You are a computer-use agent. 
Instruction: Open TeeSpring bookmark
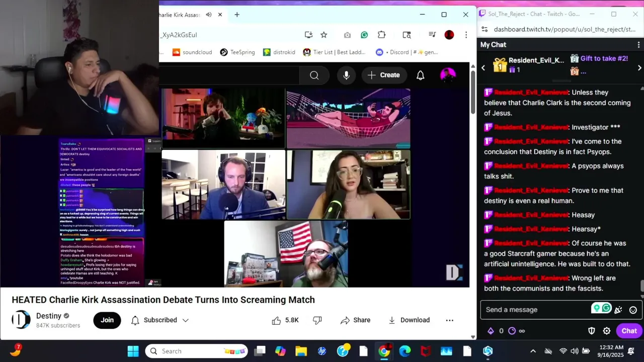(x=237, y=52)
